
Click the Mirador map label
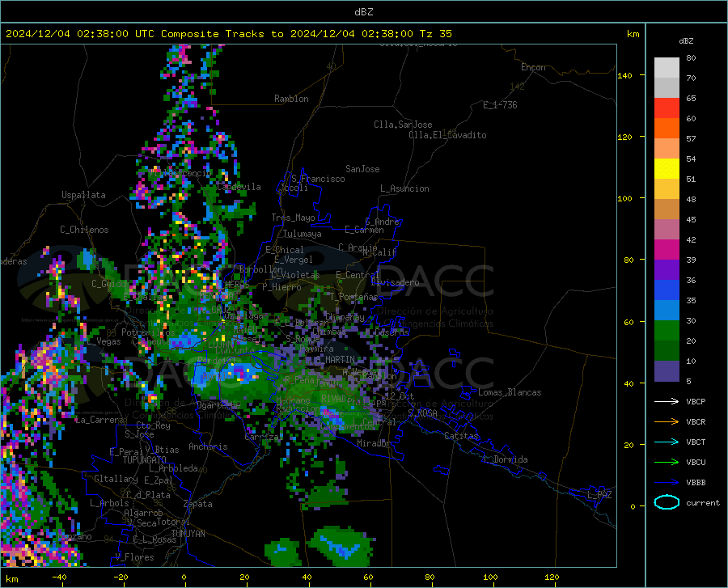pos(373,443)
